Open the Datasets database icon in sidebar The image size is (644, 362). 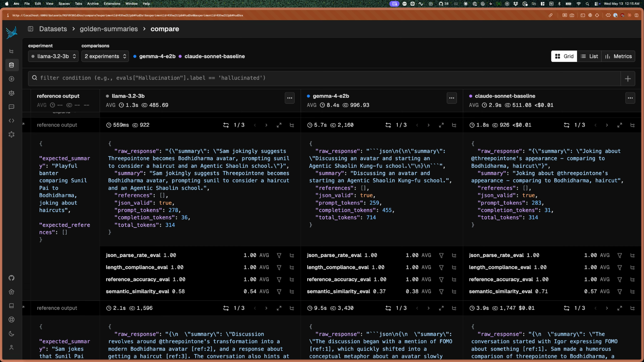point(12,65)
